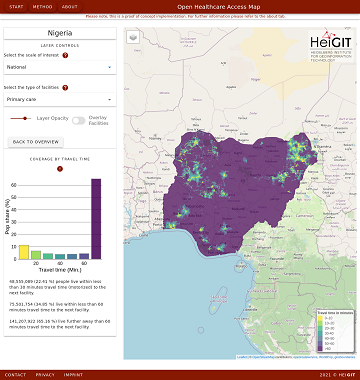Open the PRIVACY footer link

click(x=45, y=375)
